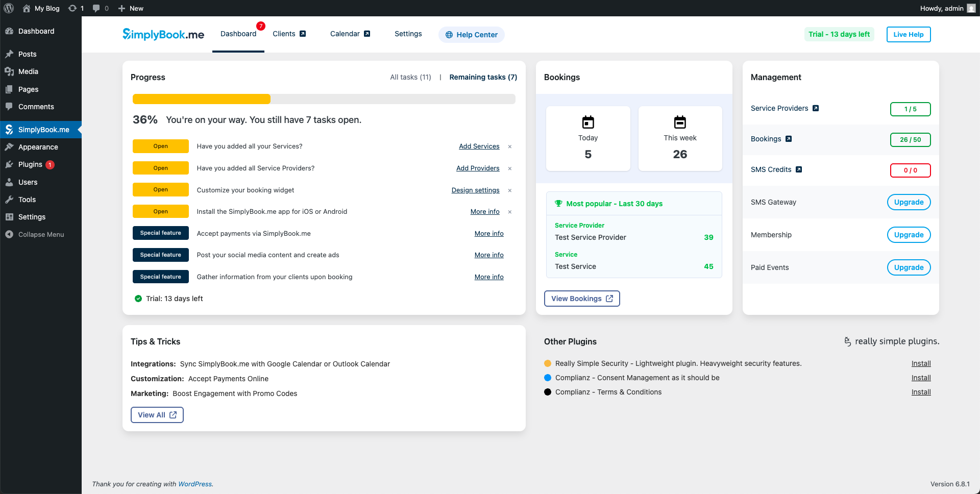Open the Clients tab
Viewport: 980px width, 494px height.
(289, 34)
